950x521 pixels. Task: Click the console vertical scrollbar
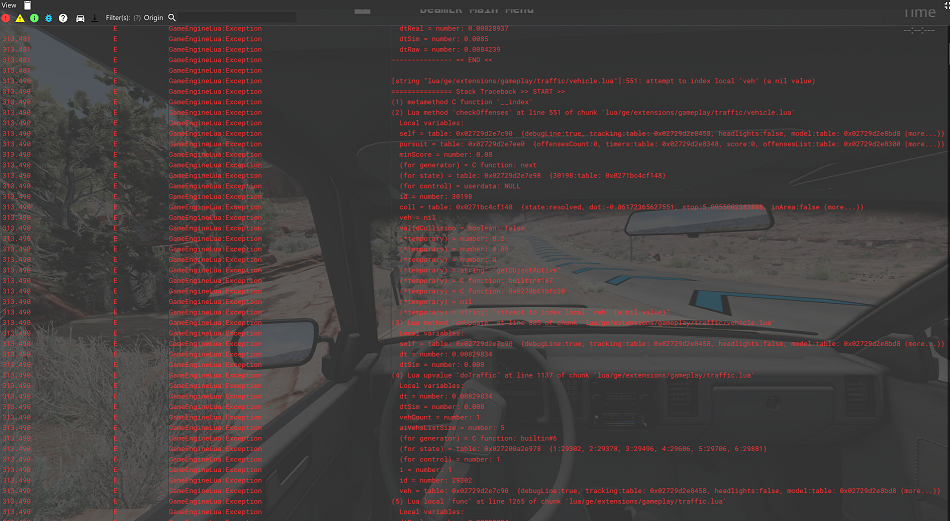click(947, 273)
